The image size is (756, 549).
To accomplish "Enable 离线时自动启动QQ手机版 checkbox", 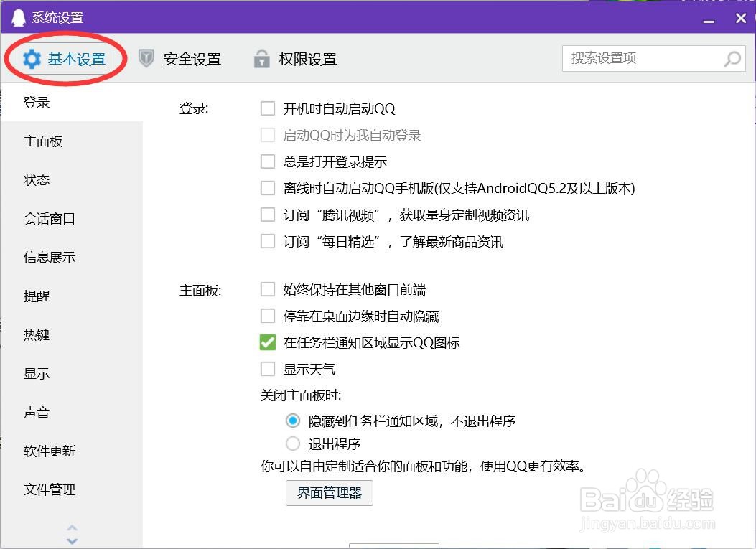I will [268, 188].
